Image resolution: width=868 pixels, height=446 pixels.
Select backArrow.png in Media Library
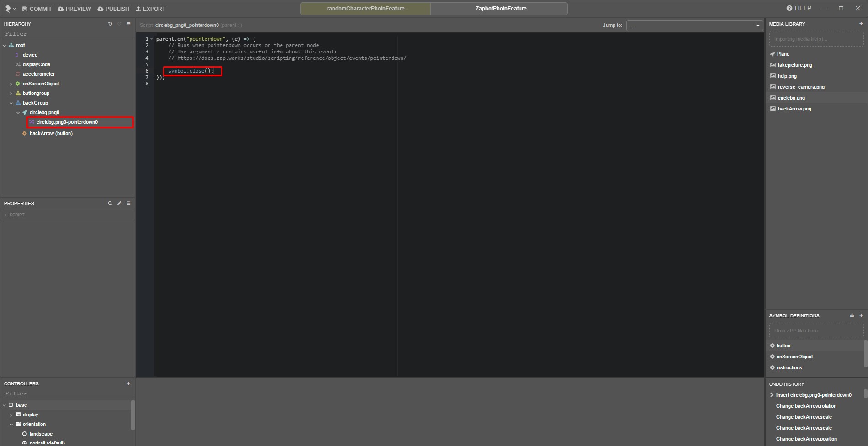coord(794,109)
